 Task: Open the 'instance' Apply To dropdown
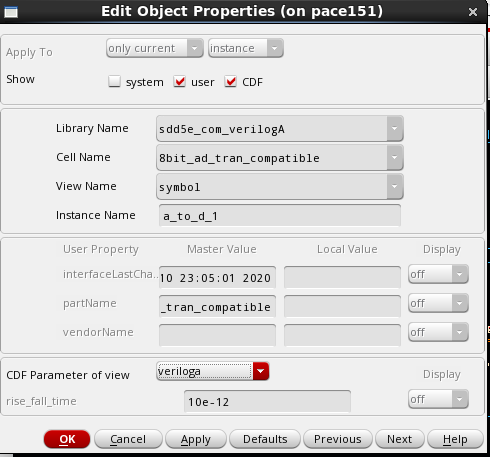pyautogui.click(x=246, y=48)
